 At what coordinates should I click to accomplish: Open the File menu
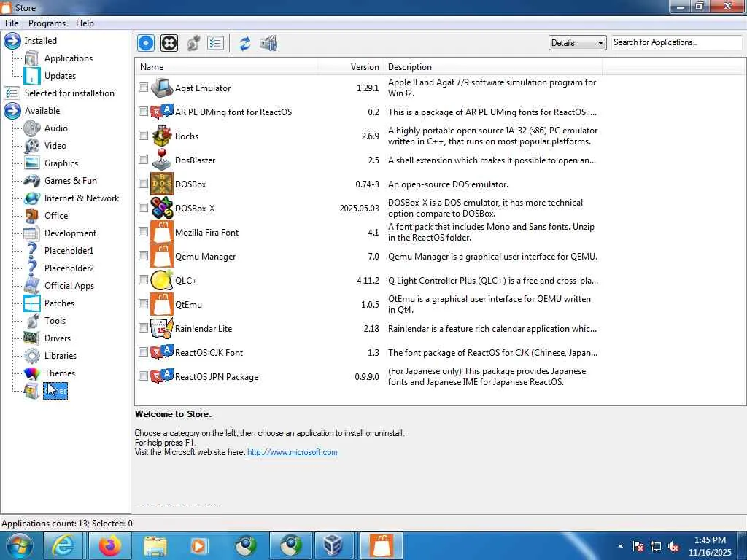pyautogui.click(x=12, y=23)
